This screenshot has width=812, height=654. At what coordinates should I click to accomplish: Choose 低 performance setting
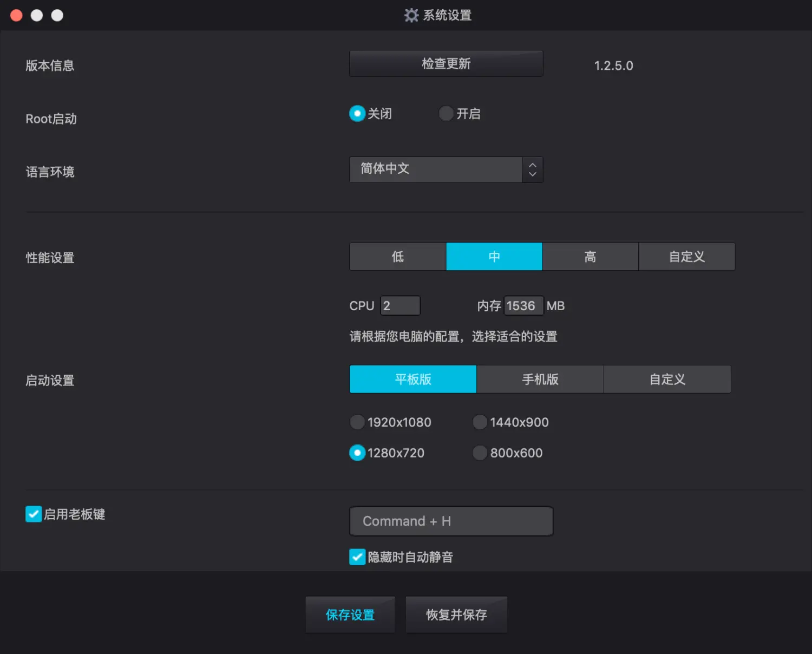click(398, 257)
